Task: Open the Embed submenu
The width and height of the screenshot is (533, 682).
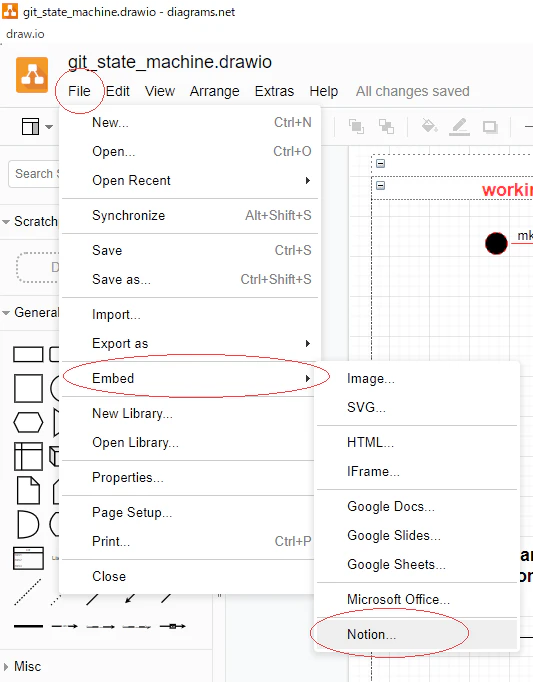Action: [x=190, y=378]
